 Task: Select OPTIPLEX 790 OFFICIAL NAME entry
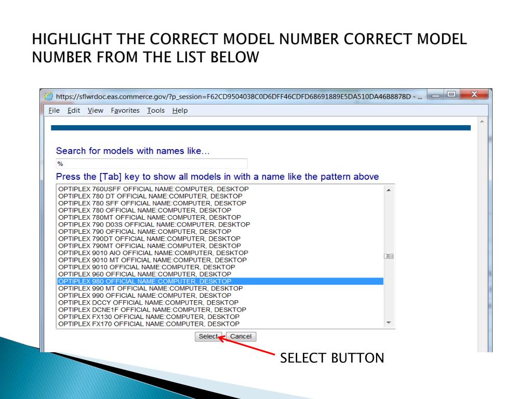(x=220, y=232)
